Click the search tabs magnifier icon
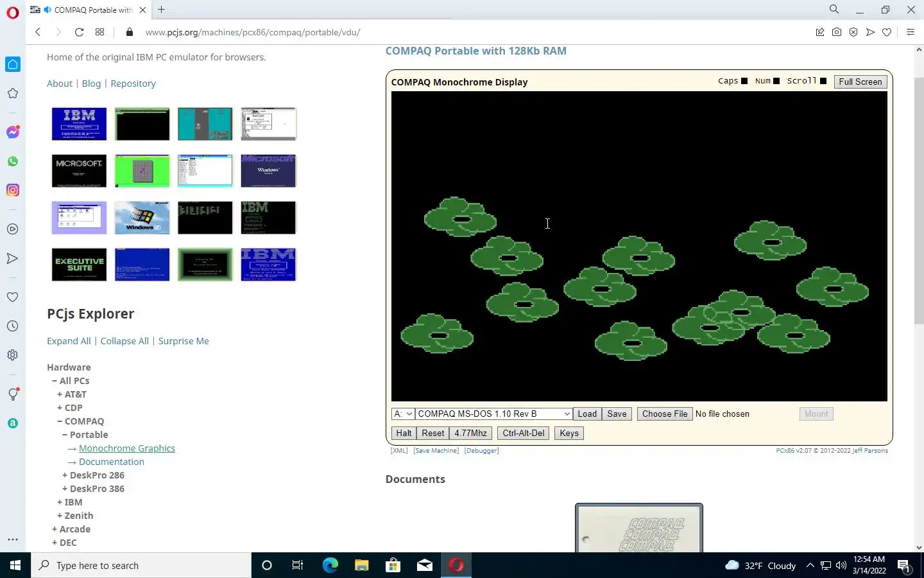 834,9
